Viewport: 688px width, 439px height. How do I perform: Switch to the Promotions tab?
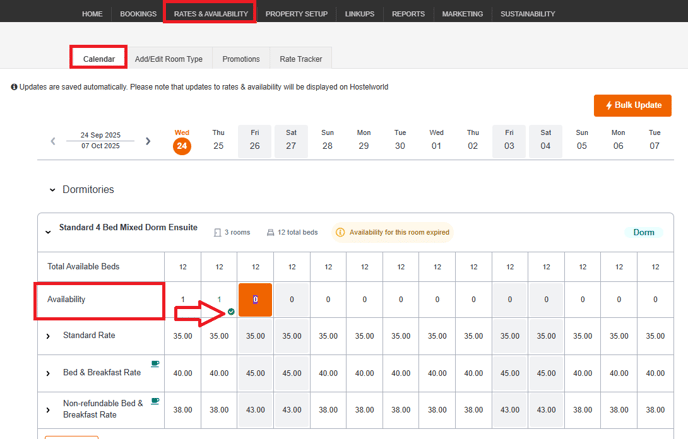[x=241, y=59]
